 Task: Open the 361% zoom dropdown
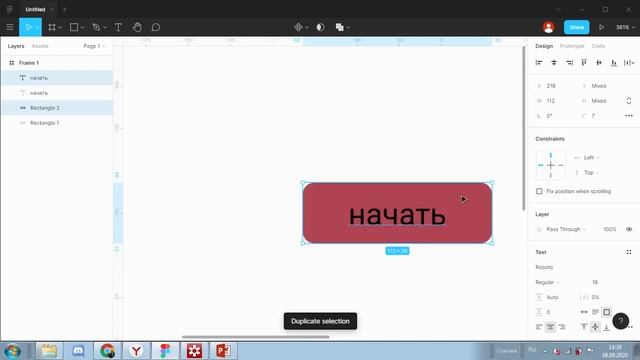(625, 27)
